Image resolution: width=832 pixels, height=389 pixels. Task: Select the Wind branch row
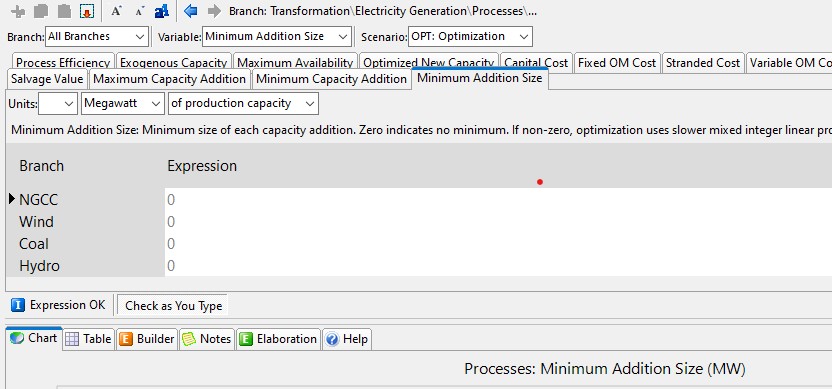pyautogui.click(x=85, y=222)
